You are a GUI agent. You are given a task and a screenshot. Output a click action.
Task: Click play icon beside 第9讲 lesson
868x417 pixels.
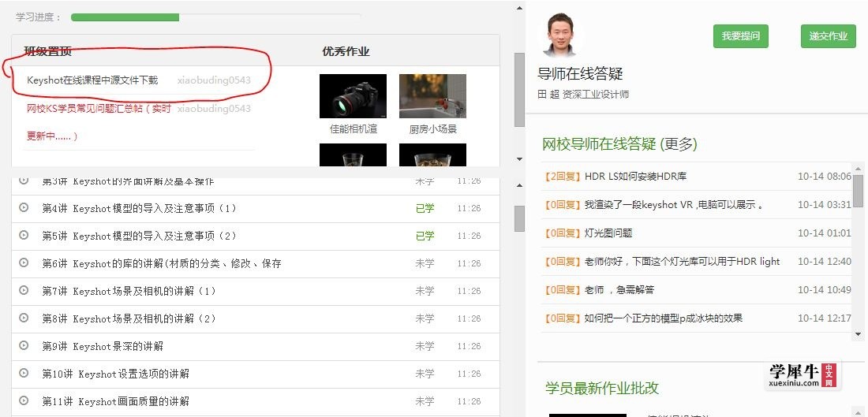point(24,345)
